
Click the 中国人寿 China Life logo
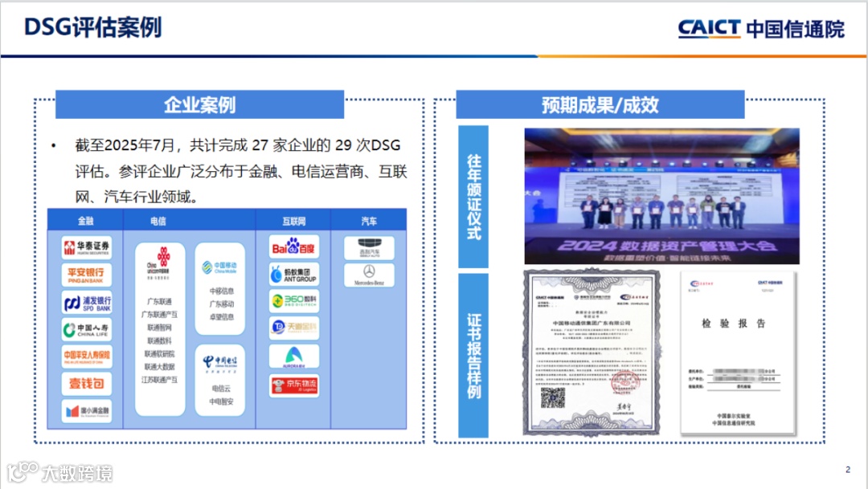[x=86, y=329]
